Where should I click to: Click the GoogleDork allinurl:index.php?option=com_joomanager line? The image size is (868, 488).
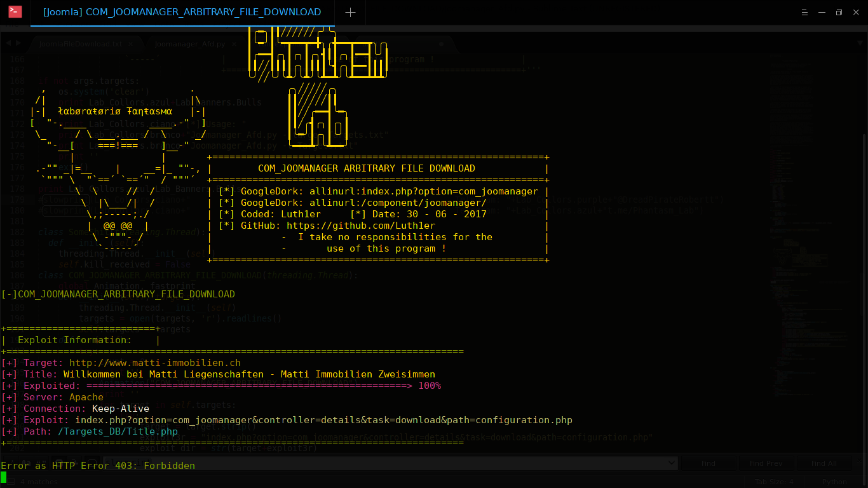coord(378,191)
